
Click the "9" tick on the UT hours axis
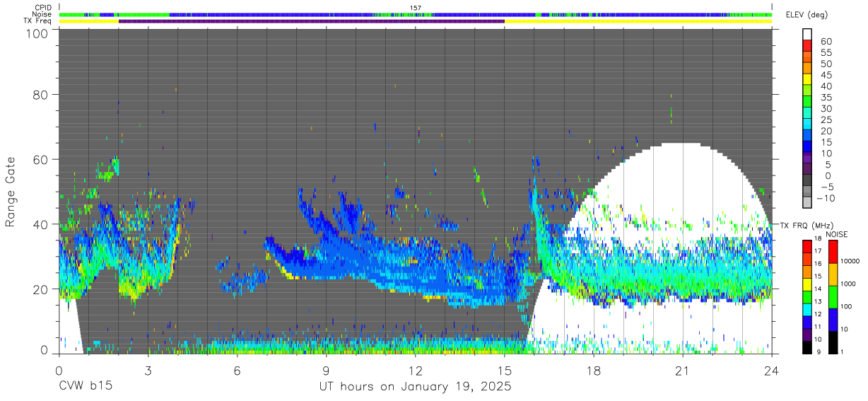click(327, 371)
